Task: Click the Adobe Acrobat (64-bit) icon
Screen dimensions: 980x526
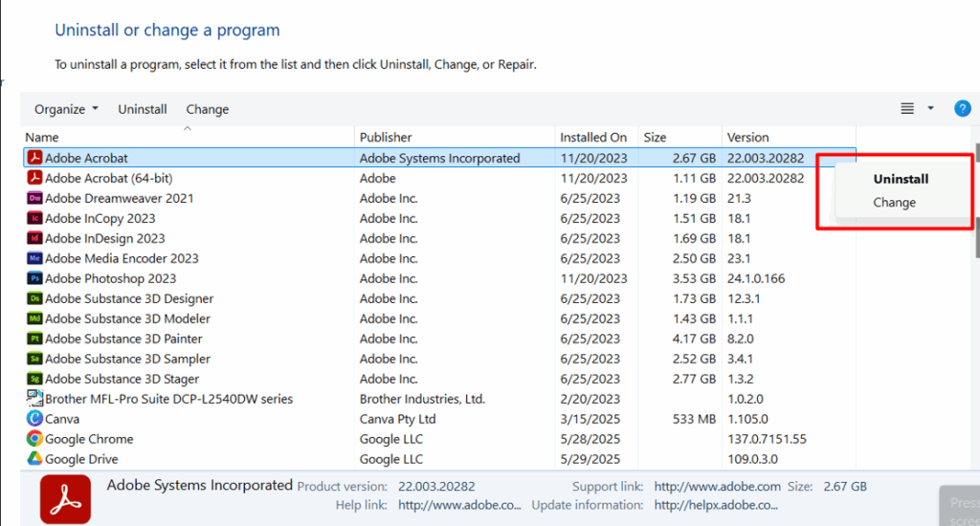Action: click(35, 178)
